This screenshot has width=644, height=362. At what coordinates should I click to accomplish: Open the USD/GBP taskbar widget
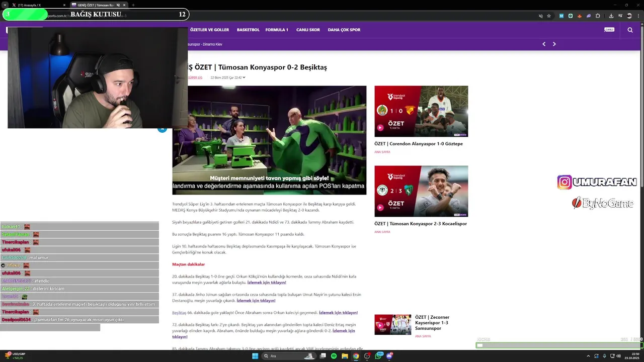pos(15,356)
